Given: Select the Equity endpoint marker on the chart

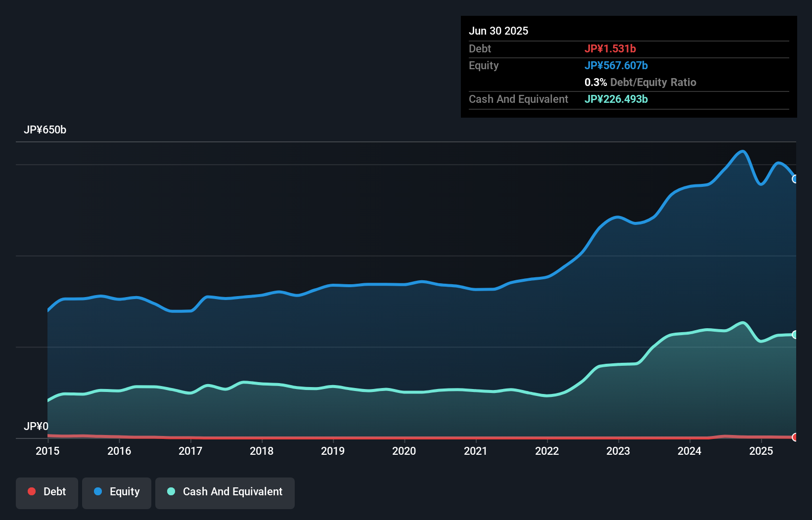Looking at the screenshot, I should (x=795, y=179).
